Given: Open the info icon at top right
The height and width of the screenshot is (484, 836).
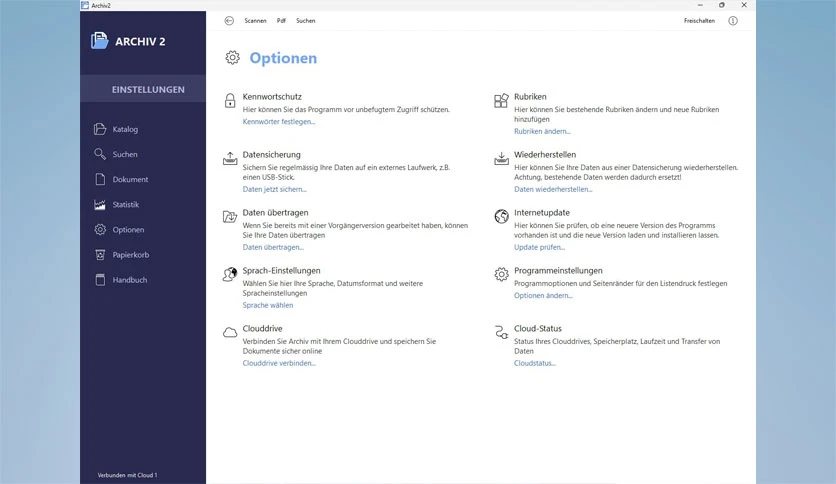Looking at the screenshot, I should point(733,21).
